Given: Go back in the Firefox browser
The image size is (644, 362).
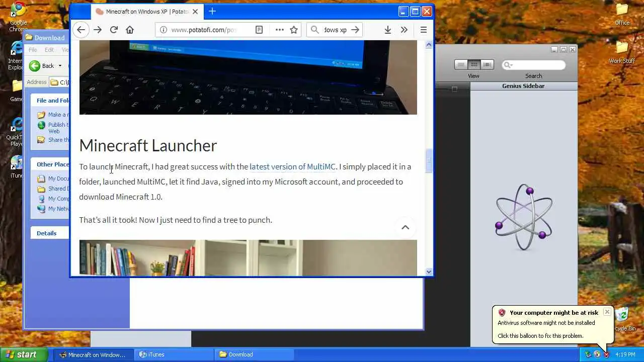Looking at the screenshot, I should (81, 30).
